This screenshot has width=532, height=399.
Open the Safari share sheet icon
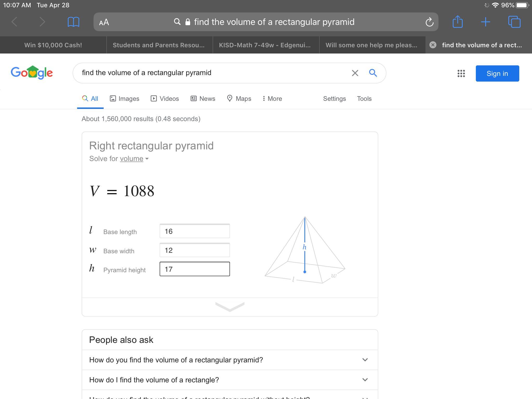[457, 22]
